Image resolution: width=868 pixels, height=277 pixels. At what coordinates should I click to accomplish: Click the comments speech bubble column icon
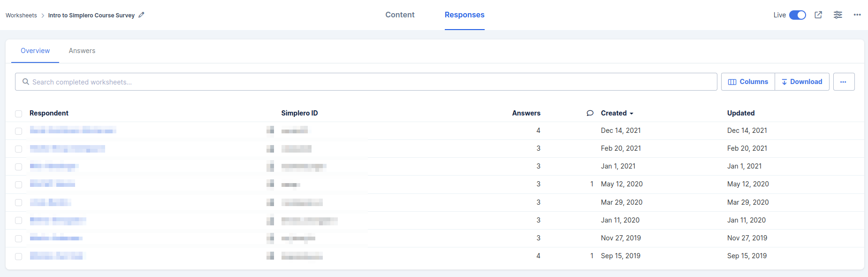point(590,113)
